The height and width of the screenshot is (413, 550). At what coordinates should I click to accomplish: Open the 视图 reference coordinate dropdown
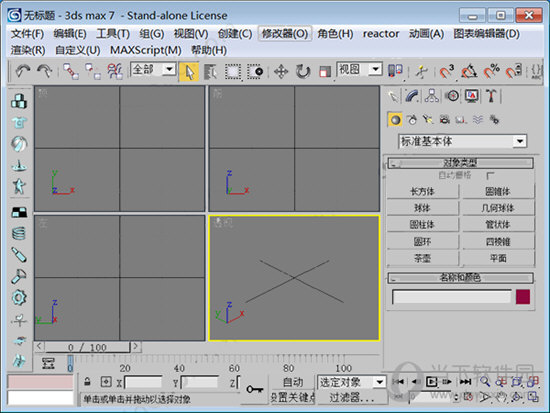(375, 69)
